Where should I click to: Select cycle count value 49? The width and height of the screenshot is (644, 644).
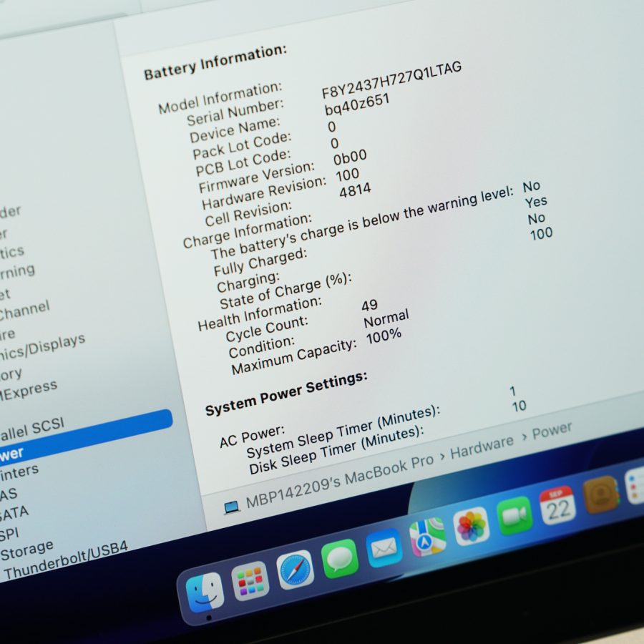369,306
